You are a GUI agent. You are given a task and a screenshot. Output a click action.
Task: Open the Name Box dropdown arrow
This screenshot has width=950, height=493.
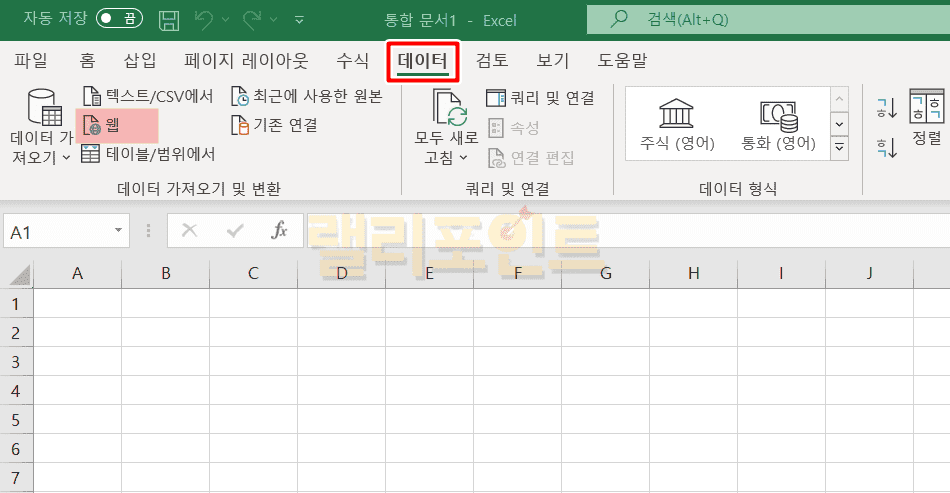tap(119, 231)
